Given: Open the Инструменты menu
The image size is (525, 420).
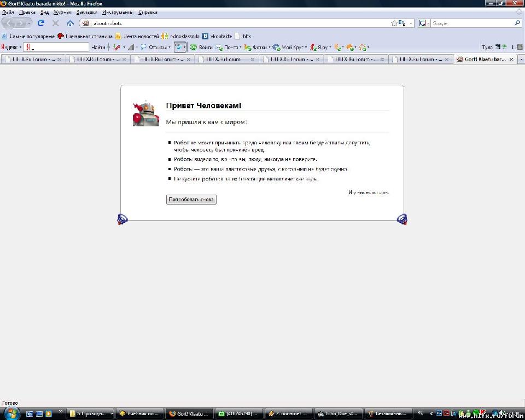Looking at the screenshot, I should tap(117, 12).
